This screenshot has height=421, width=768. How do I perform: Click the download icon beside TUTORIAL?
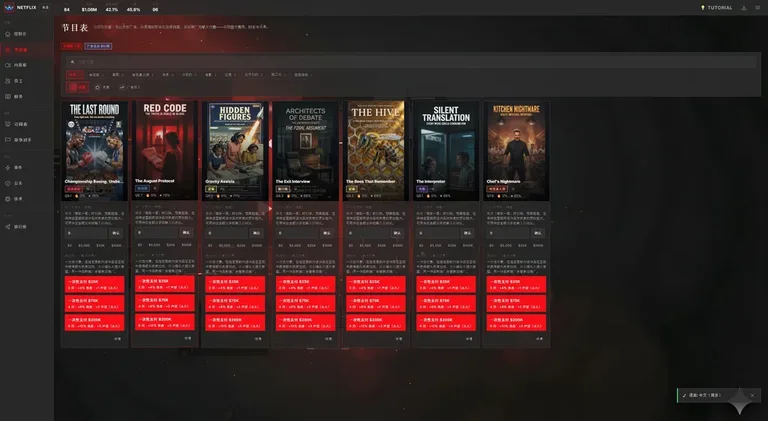click(744, 7)
